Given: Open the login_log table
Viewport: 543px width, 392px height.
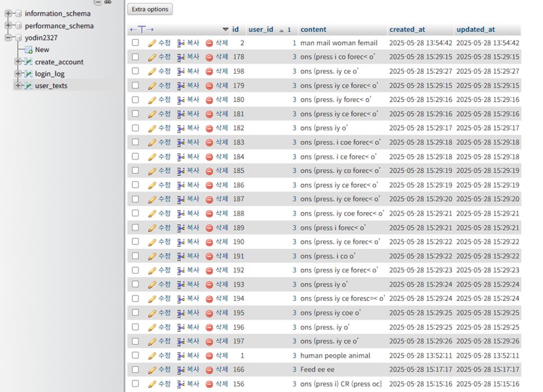Looking at the screenshot, I should (49, 74).
